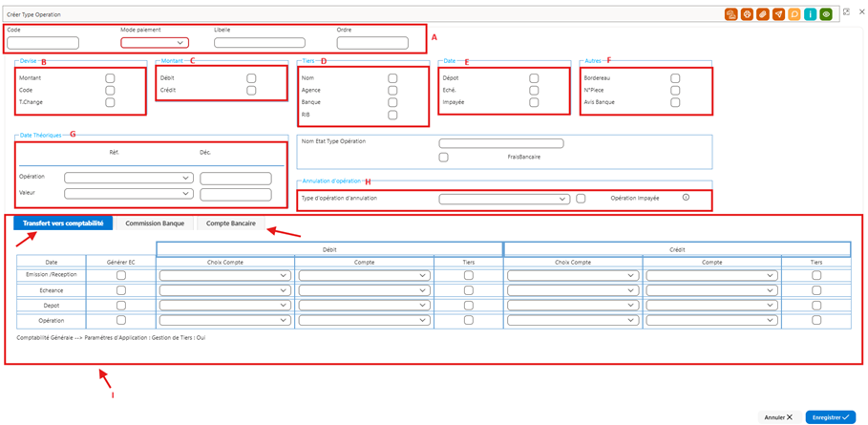This screenshot has width=868, height=425.
Task: Open the Compte Bancaire tab
Action: 231,223
